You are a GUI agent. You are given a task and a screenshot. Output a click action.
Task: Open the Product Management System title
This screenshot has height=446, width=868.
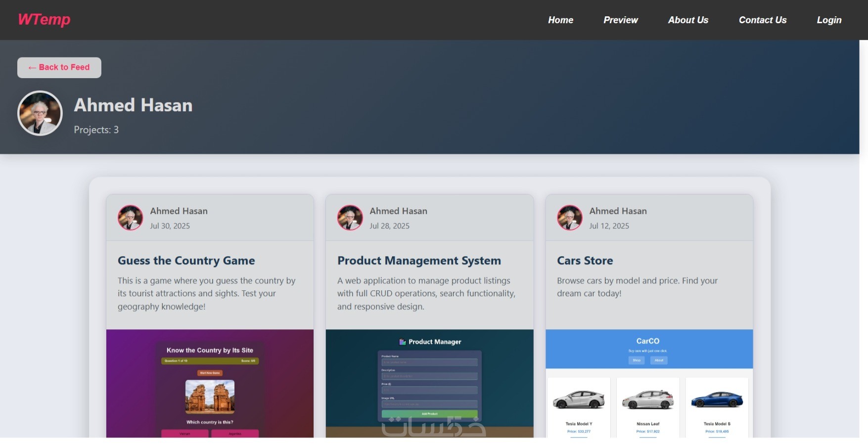click(x=419, y=261)
